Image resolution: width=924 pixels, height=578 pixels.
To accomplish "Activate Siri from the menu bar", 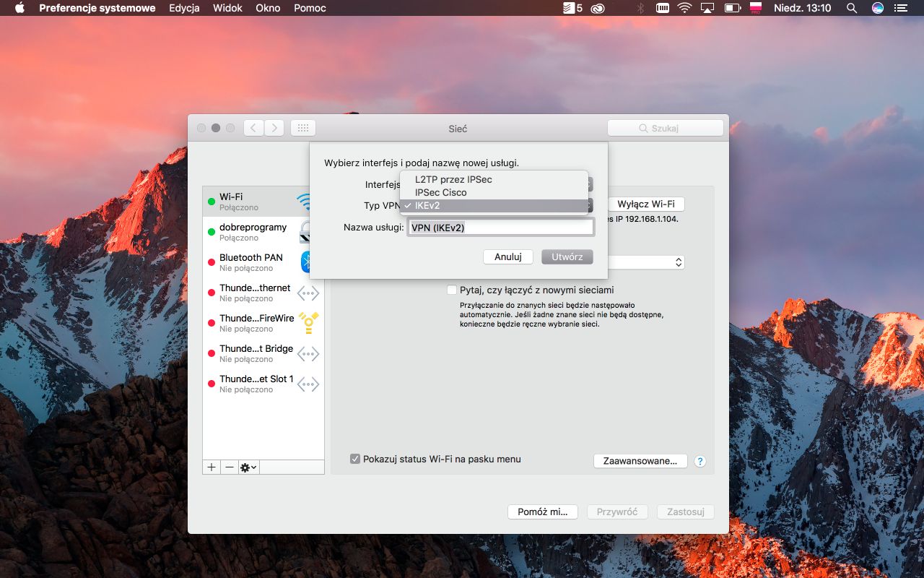I will [878, 8].
